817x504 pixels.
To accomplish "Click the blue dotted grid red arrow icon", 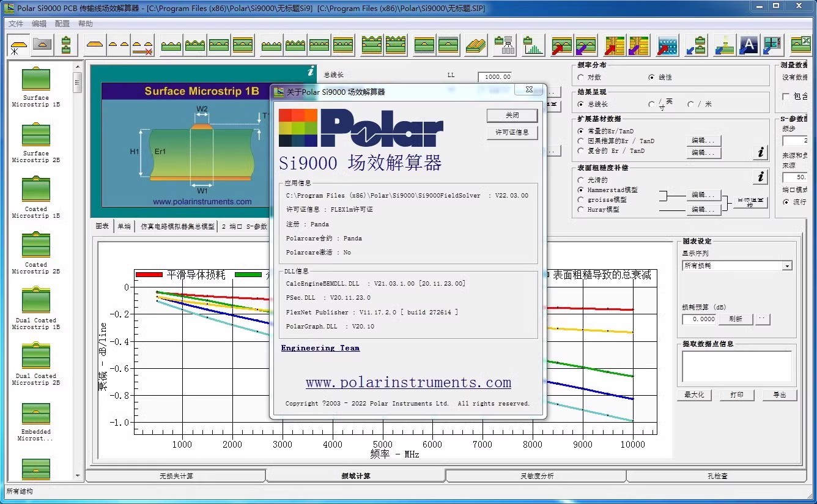I will [x=668, y=46].
